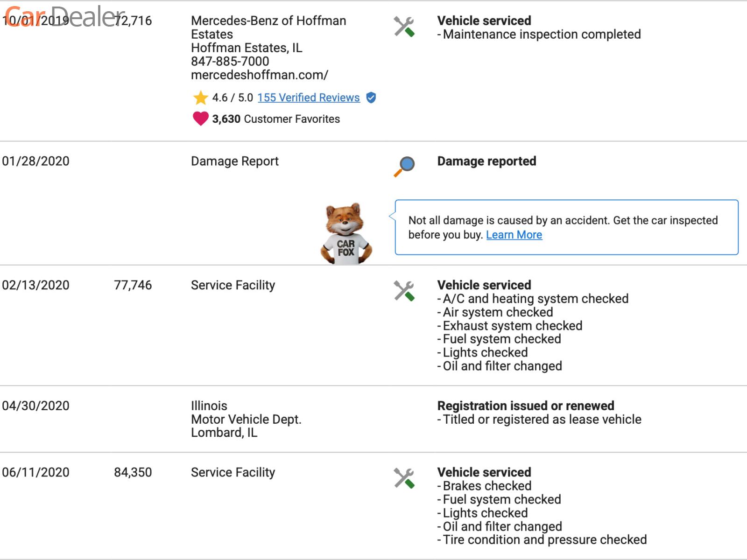Click the yellow star rating icon
The image size is (747, 560).
[201, 98]
